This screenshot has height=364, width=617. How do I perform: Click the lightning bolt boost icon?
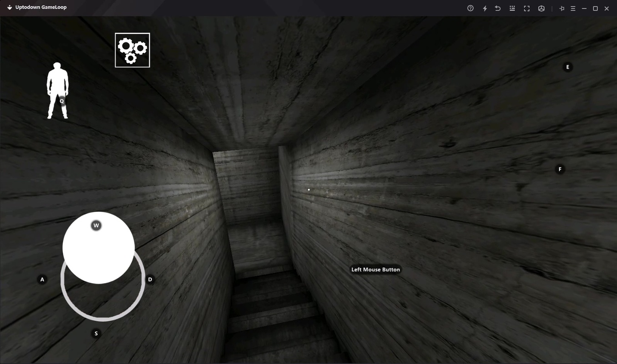pos(485,8)
